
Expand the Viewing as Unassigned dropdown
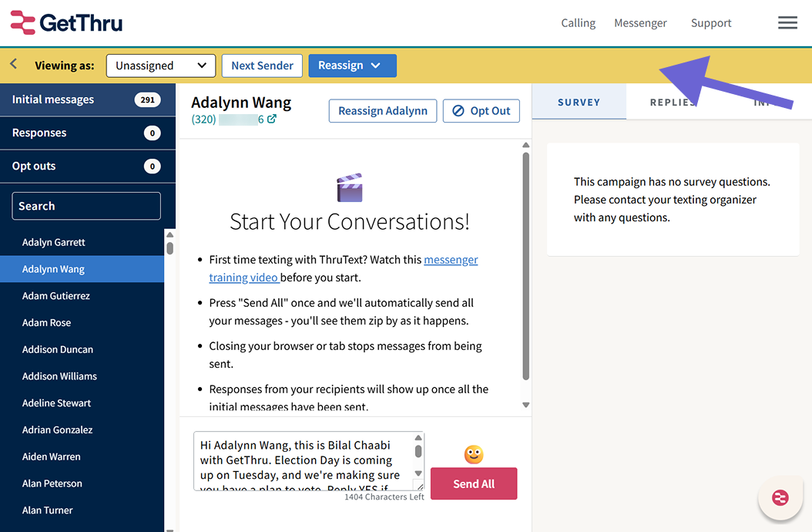[x=160, y=66]
